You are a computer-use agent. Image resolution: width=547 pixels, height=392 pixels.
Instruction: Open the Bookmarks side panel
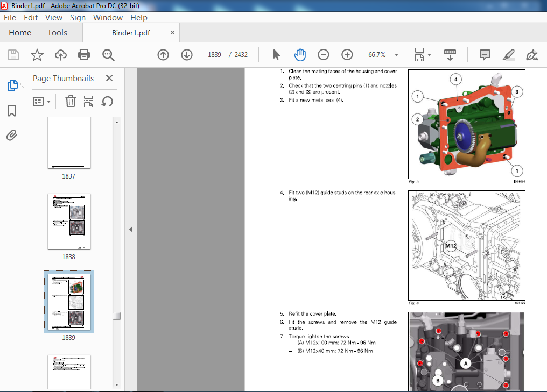(x=12, y=111)
